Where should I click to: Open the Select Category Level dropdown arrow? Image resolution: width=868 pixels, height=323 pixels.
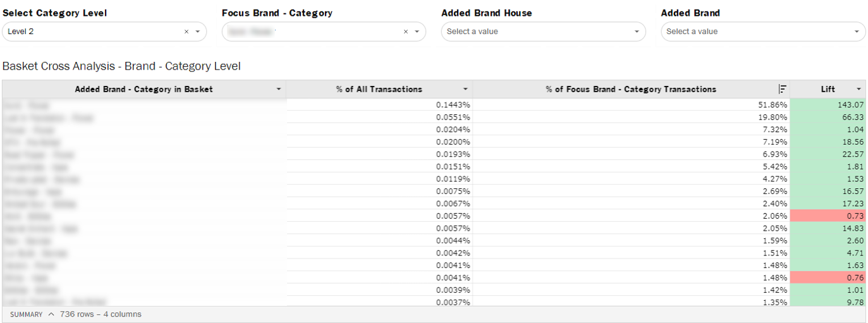tap(197, 32)
